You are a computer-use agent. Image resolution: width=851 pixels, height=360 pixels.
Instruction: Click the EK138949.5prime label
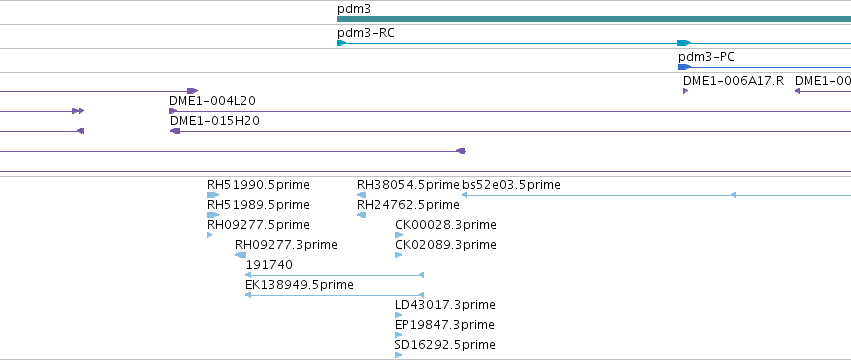coord(299,285)
